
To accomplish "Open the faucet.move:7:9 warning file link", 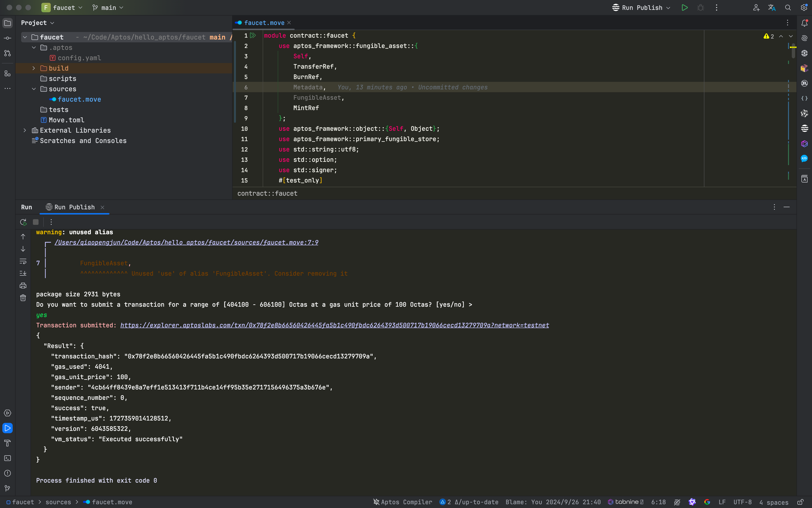I will click(x=186, y=242).
